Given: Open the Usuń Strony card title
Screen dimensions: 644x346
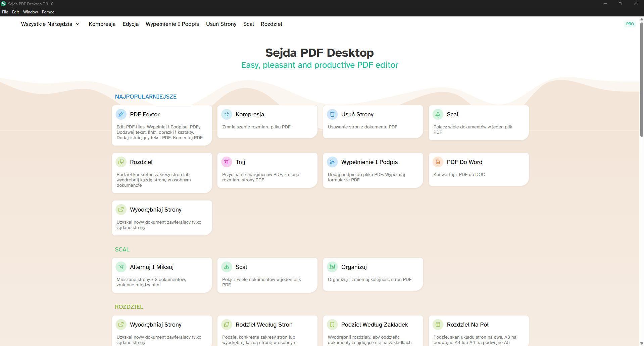Looking at the screenshot, I should coord(357,114).
